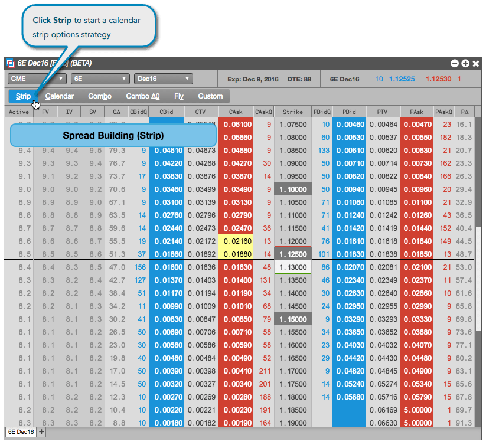Click call delta value 79.3
The height and width of the screenshot is (448, 486).
click(x=117, y=151)
